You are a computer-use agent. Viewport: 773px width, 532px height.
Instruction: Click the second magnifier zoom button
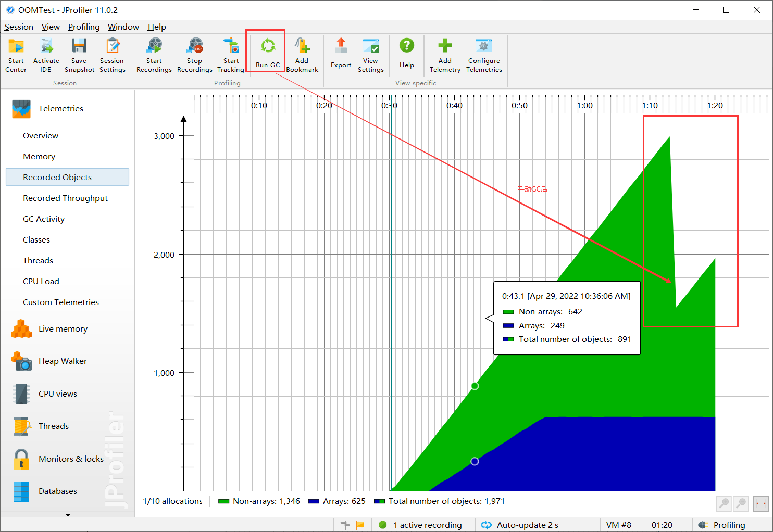coord(741,503)
